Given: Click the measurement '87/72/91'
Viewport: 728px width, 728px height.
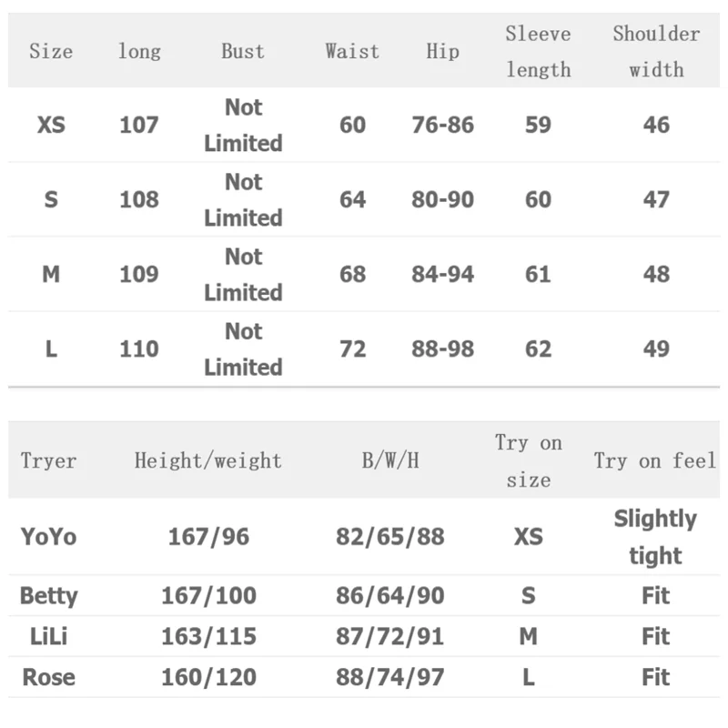Looking at the screenshot, I should point(390,636).
